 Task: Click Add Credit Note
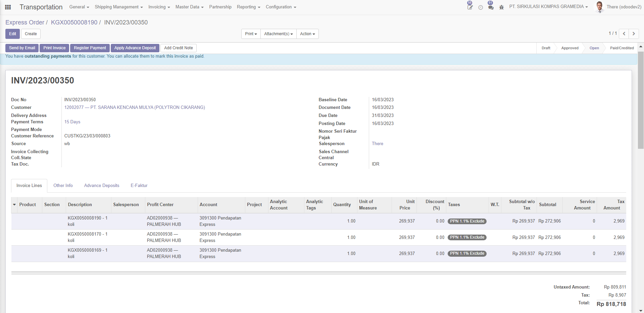pyautogui.click(x=179, y=48)
